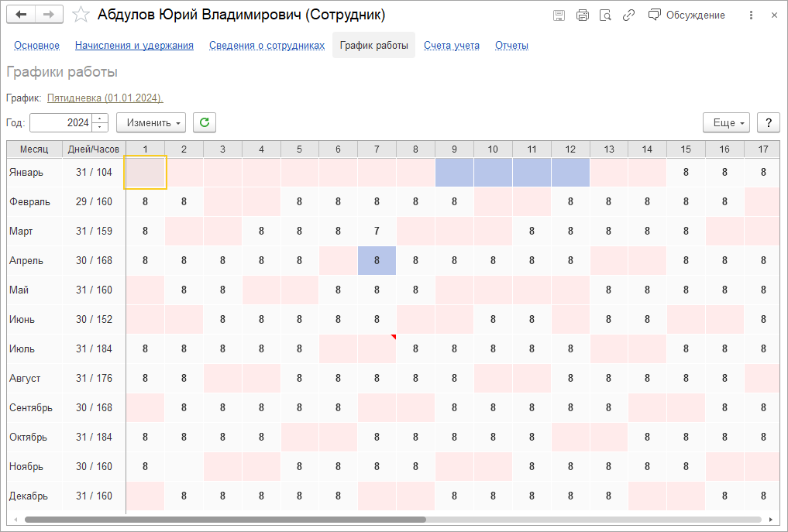Click the back navigation arrow
Viewport: 788px width, 532px height.
pyautogui.click(x=22, y=15)
